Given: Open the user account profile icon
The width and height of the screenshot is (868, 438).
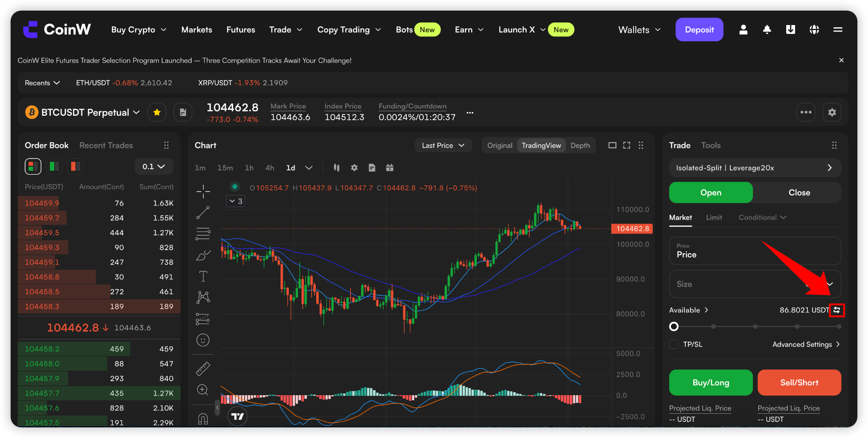Looking at the screenshot, I should [x=743, y=29].
